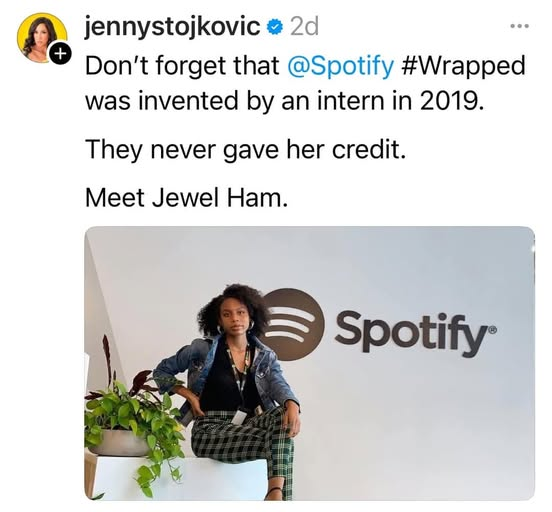Click the white bench in the photo
The image size is (552, 512).
tap(176, 478)
